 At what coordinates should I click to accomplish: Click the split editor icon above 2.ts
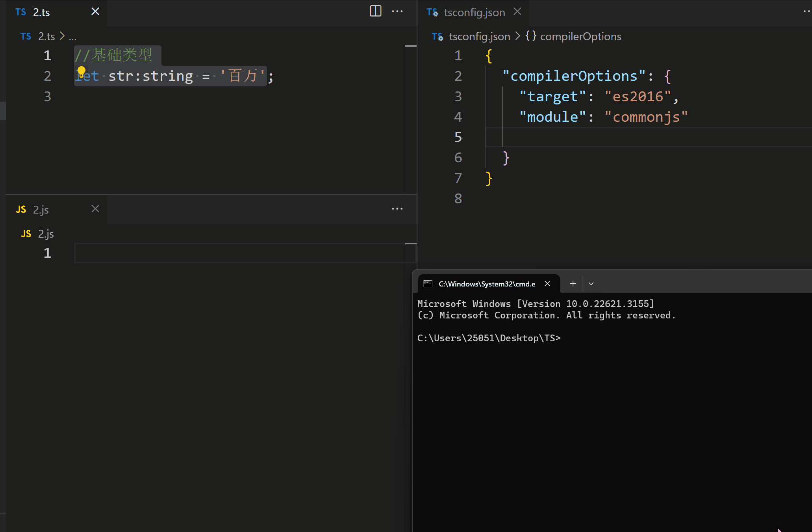tap(375, 11)
